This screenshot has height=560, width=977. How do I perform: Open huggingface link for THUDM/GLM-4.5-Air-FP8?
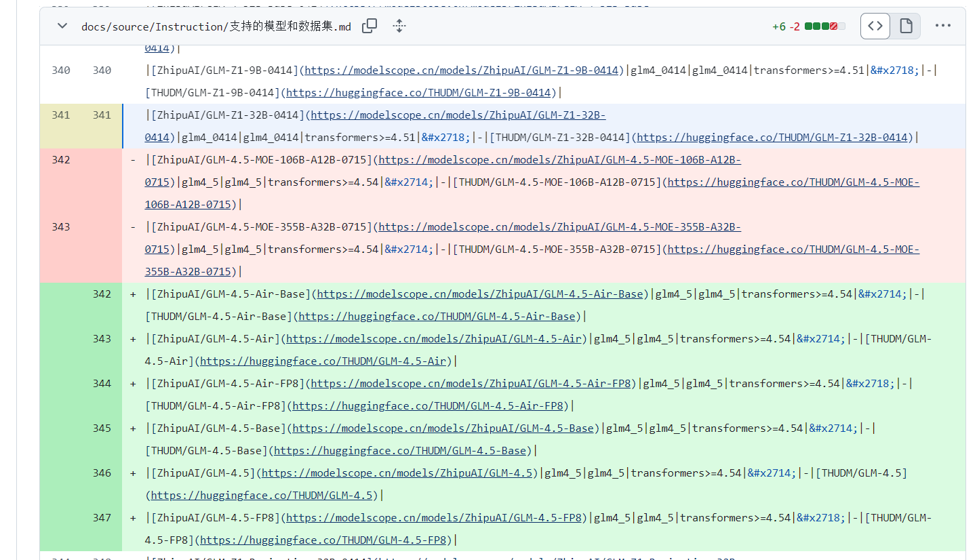coord(428,406)
